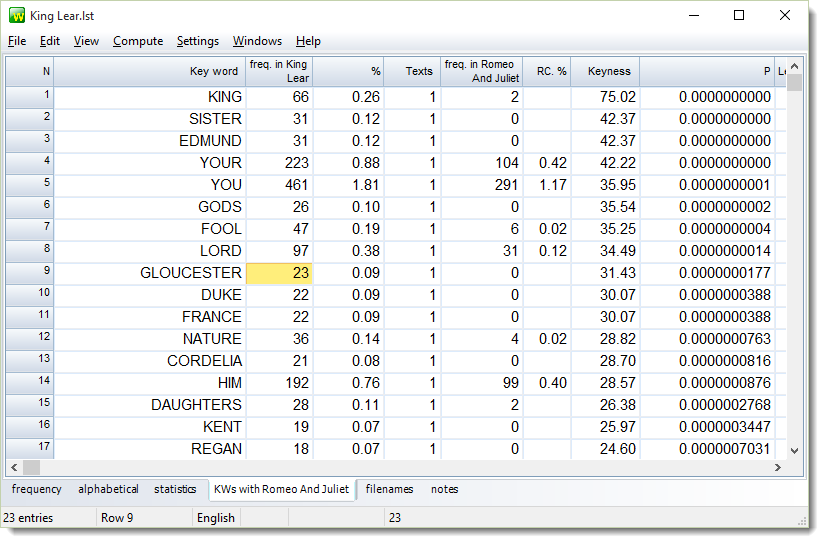Screen dimensions: 824x543
Task: Open the Settings menu
Action: click(198, 41)
